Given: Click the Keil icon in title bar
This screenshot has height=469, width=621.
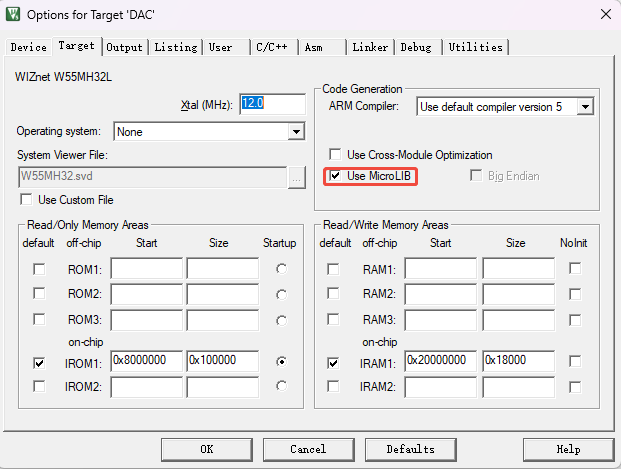Looking at the screenshot, I should click(13, 14).
